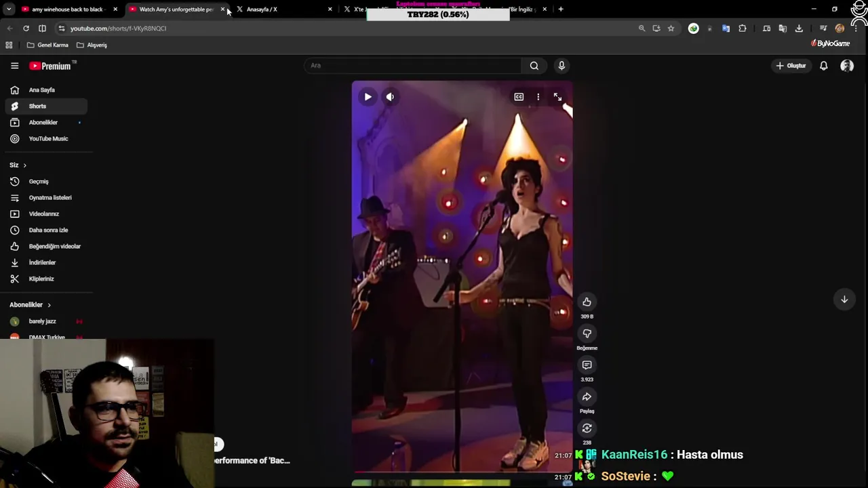Share the Short via Paylaş
Screen dimensions: 868x488
(587, 396)
